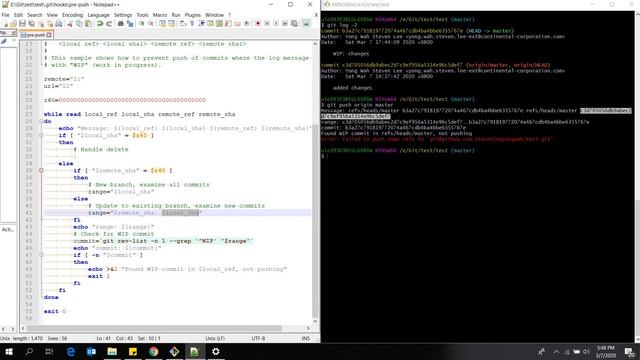Save the current file using toolbar icon
This screenshot has height=360, width=640.
[22, 24]
